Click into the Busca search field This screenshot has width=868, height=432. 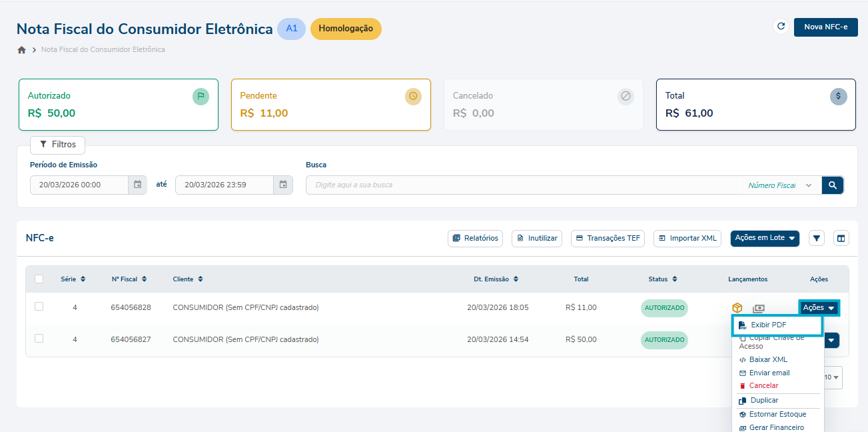click(x=520, y=185)
